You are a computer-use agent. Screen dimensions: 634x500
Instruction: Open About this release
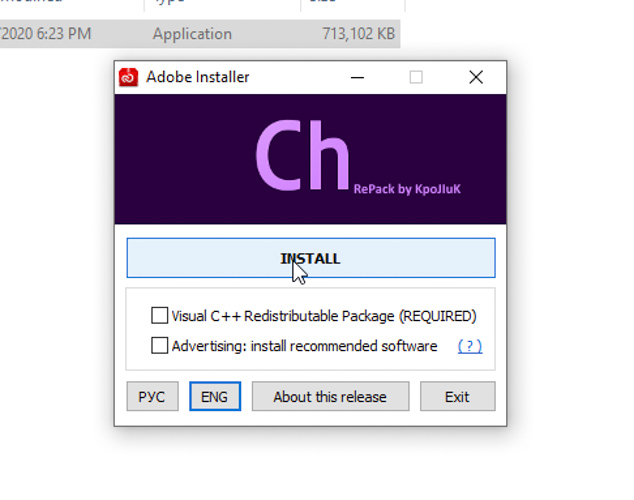tap(330, 396)
